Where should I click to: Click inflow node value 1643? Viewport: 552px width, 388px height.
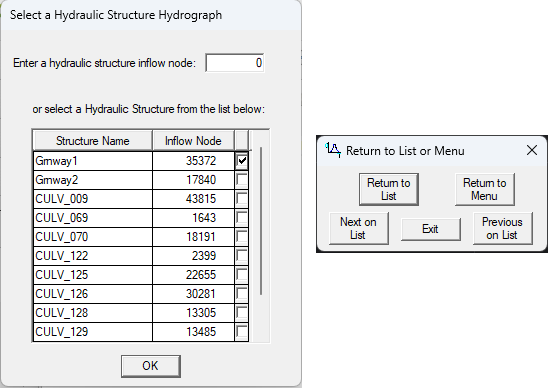[x=193, y=218]
